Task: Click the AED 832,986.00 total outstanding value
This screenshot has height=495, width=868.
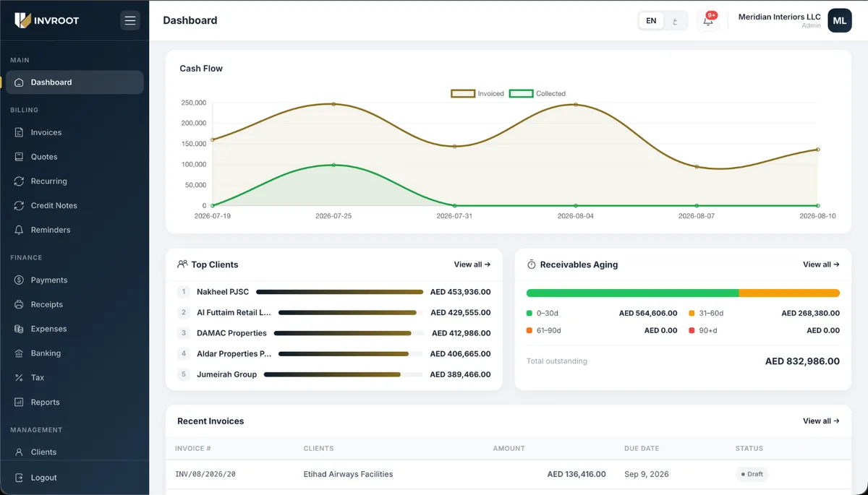Action: (x=802, y=361)
